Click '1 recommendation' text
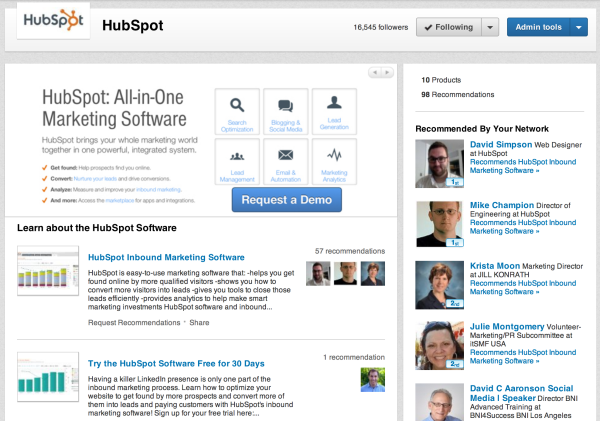Viewport: 600px width, 421px height. [354, 357]
